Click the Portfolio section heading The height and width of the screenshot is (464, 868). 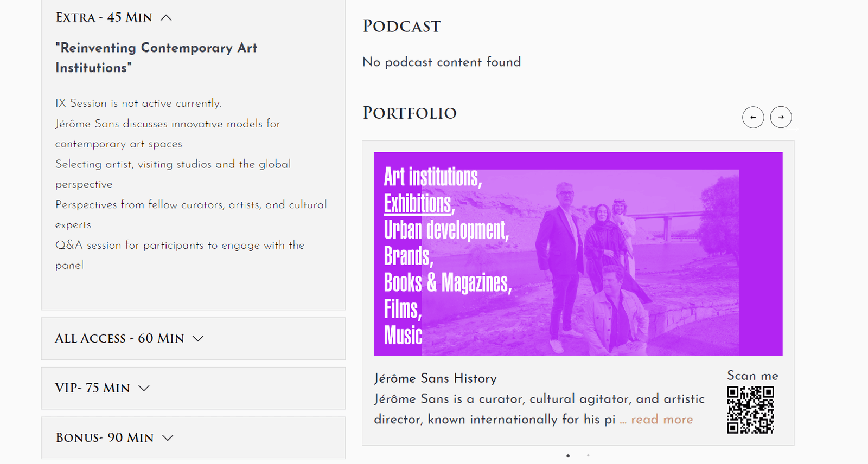[410, 113]
